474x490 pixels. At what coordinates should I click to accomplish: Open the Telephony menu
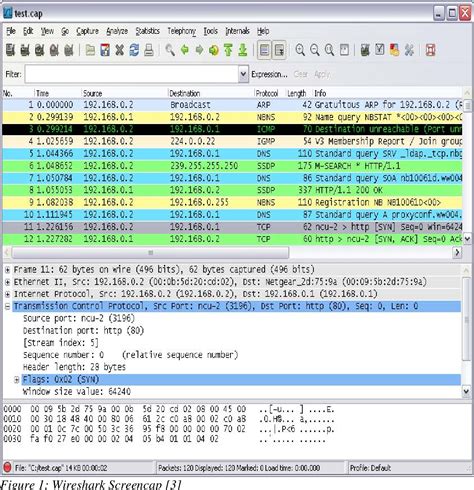click(182, 31)
